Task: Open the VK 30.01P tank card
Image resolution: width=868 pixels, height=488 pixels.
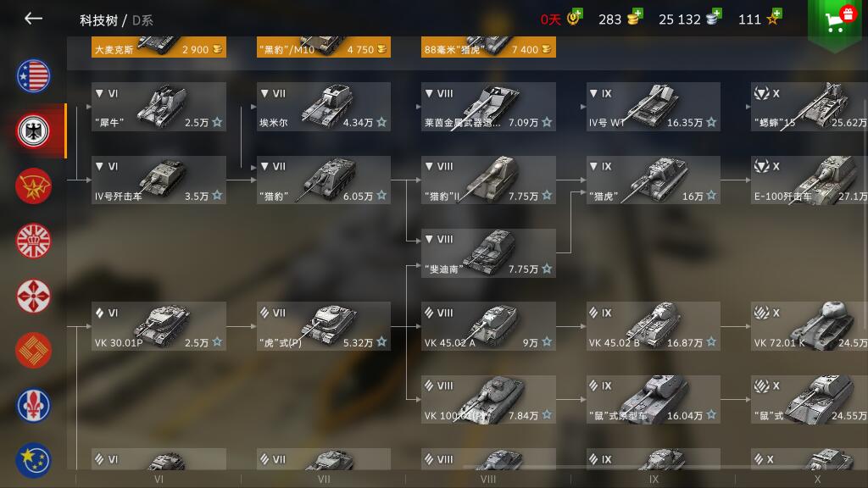Action: pyautogui.click(x=159, y=326)
